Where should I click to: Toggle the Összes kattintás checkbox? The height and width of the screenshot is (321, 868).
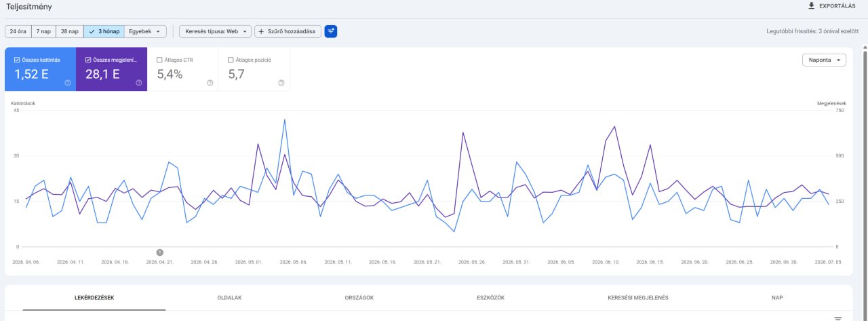[x=17, y=60]
